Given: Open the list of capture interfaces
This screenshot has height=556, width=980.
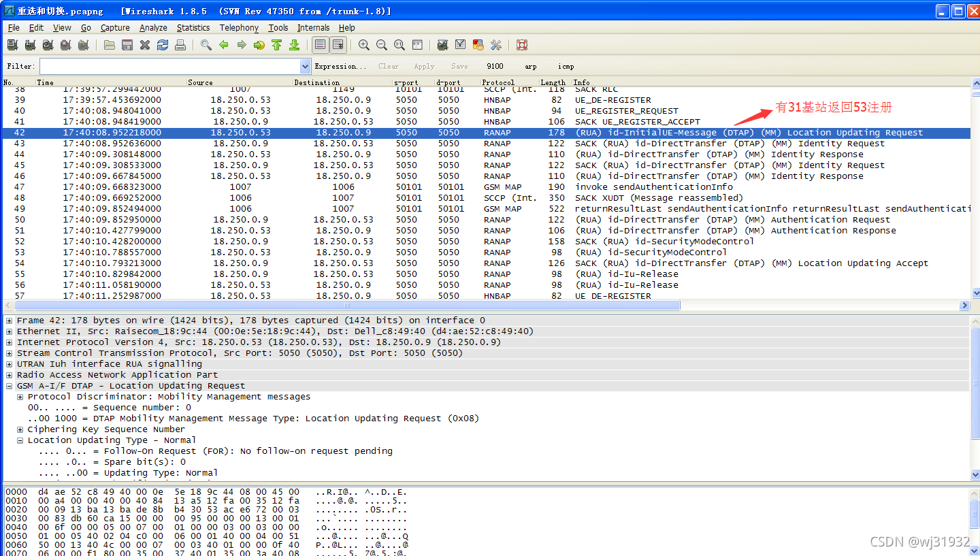Looking at the screenshot, I should [12, 45].
